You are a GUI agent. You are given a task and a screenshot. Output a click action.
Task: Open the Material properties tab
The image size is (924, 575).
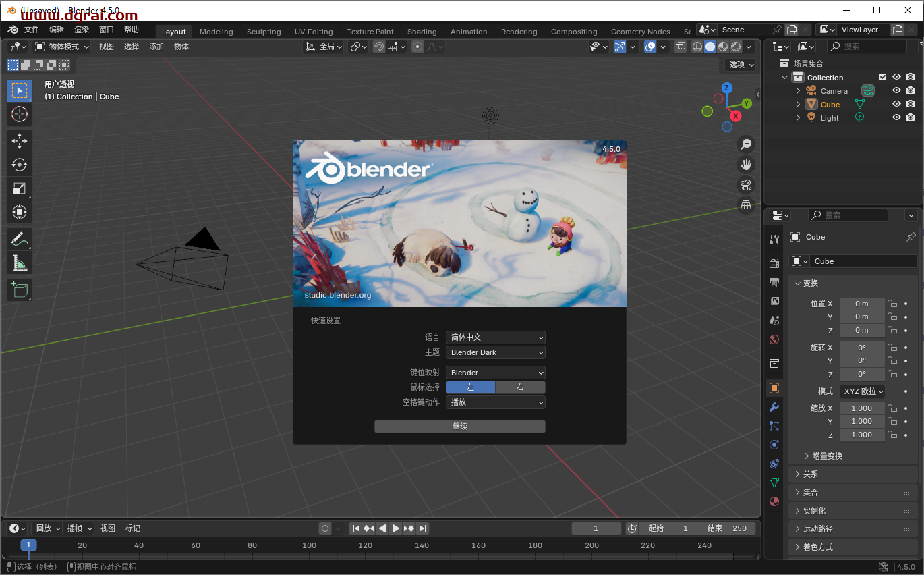pos(774,501)
